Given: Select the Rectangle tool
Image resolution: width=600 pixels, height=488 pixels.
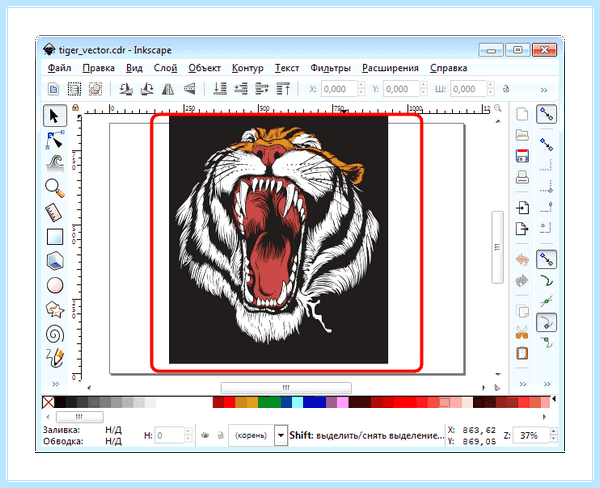Looking at the screenshot, I should (55, 237).
